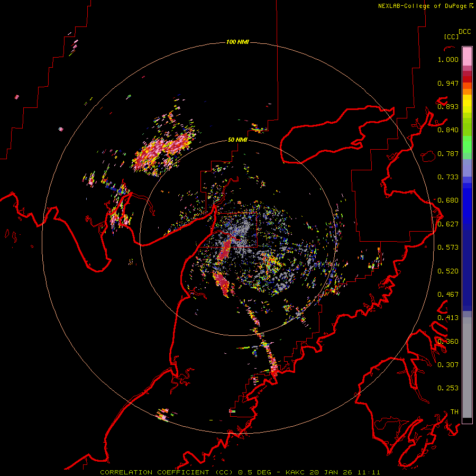Select the 0.413 scale value
Screen dimensions: 476x476
tap(448, 318)
